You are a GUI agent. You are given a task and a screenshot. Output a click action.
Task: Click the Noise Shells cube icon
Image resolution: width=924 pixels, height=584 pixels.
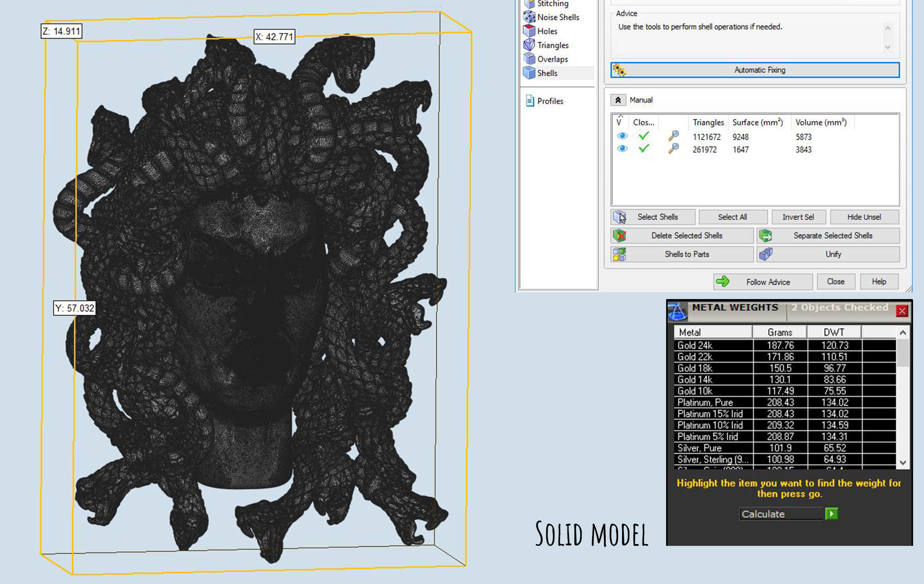click(x=529, y=17)
